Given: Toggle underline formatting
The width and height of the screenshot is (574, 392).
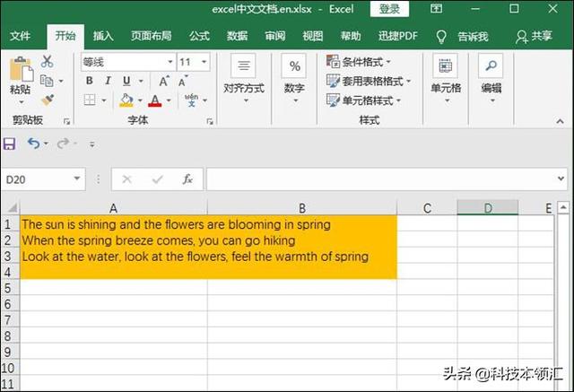Looking at the screenshot, I should 126,81.
